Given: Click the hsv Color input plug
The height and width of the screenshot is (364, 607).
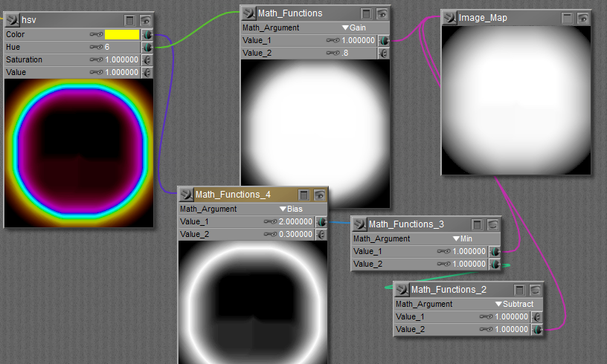Looking at the screenshot, I should (147, 35).
